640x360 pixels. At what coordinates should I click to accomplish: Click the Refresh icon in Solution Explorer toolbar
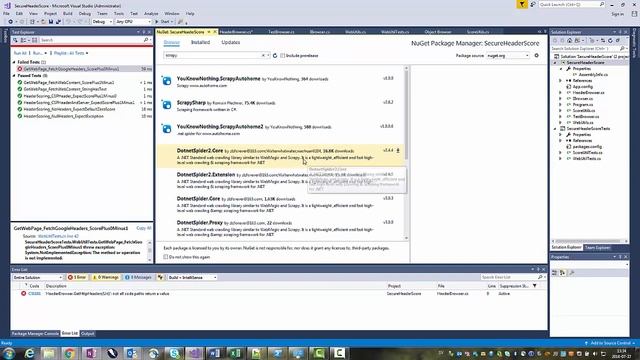610,40
